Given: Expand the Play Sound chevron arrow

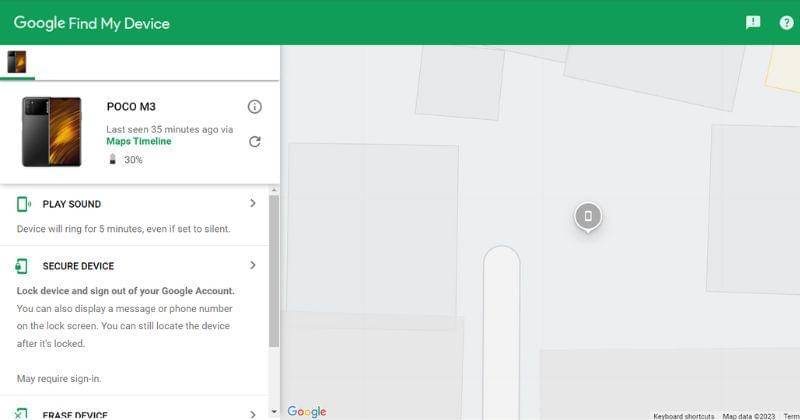Looking at the screenshot, I should coord(253,203).
